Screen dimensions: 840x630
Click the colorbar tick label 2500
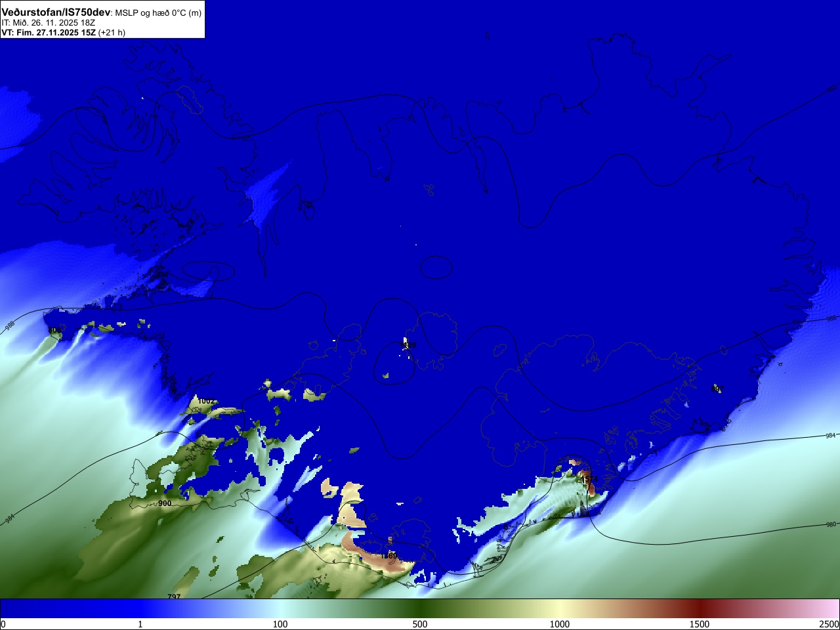click(829, 624)
